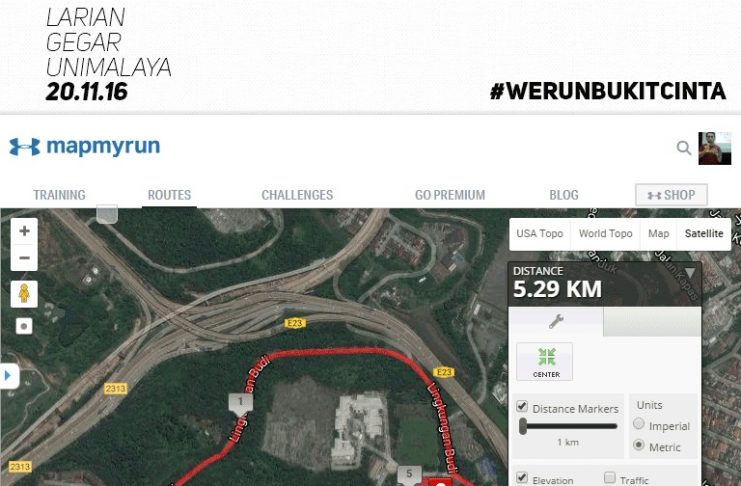741x486 pixels.
Task: Enable the Traffic checkbox
Action: coord(610,477)
